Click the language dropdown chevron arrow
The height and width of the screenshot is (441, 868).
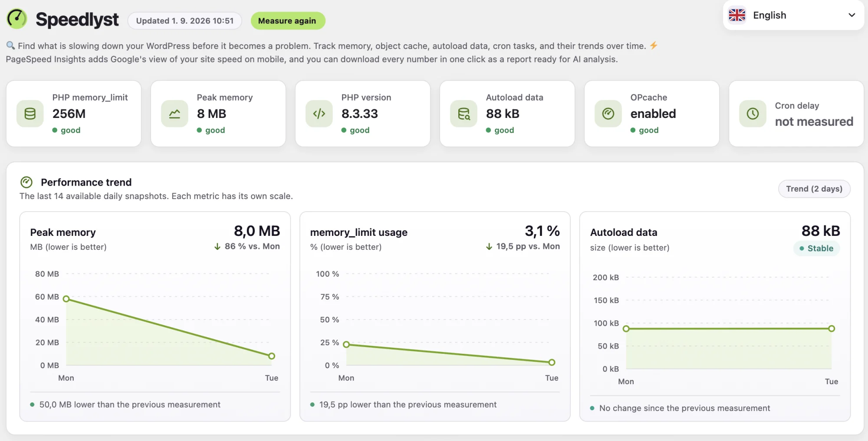tap(852, 15)
